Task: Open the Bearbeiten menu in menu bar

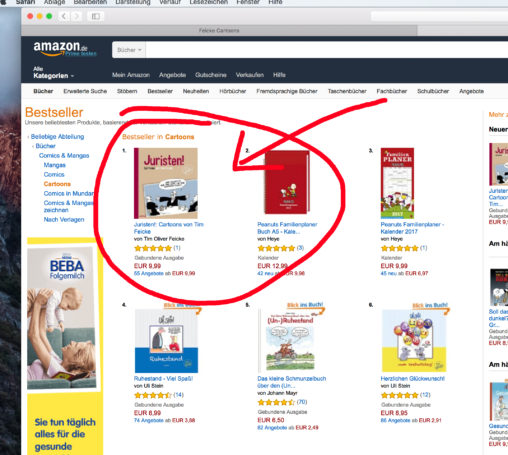Action: 90,2
